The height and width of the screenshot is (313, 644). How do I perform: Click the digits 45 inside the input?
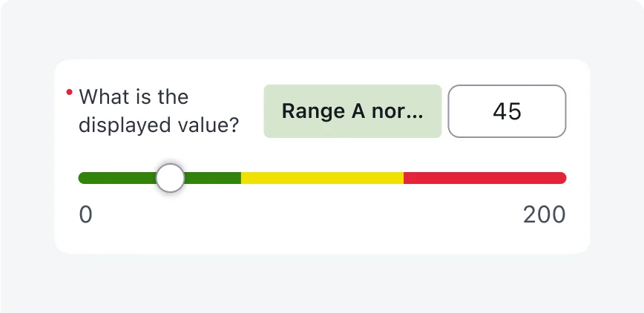click(507, 111)
